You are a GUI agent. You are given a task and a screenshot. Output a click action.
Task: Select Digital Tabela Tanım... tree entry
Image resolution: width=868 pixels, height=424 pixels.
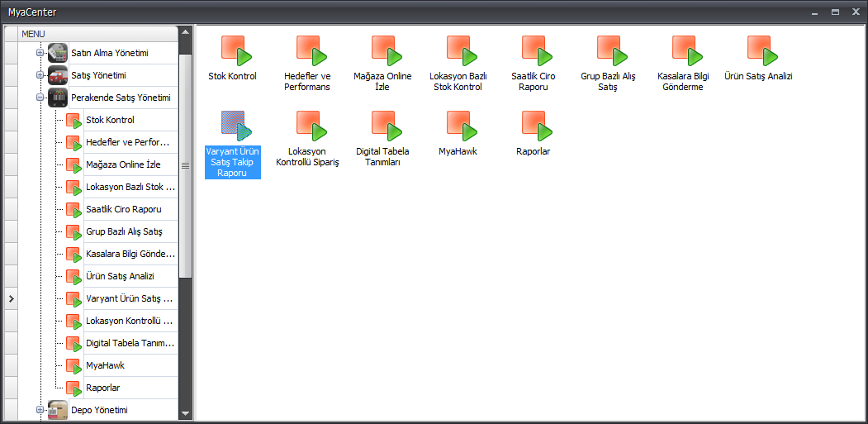pyautogui.click(x=130, y=344)
